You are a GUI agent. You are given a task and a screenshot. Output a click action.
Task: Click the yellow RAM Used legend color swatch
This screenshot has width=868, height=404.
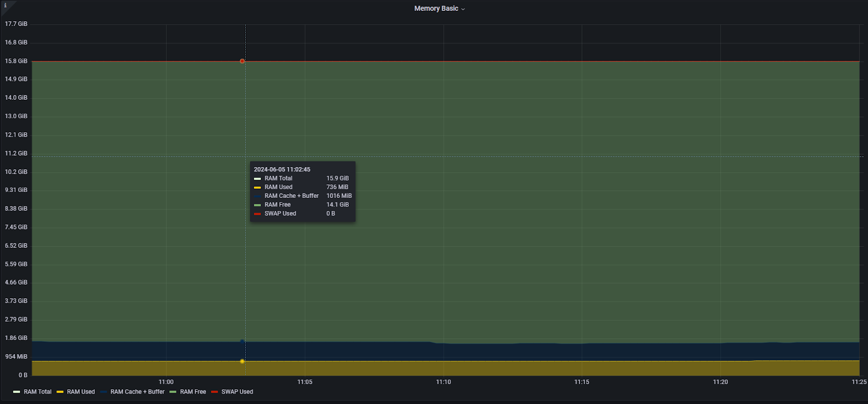(60, 392)
